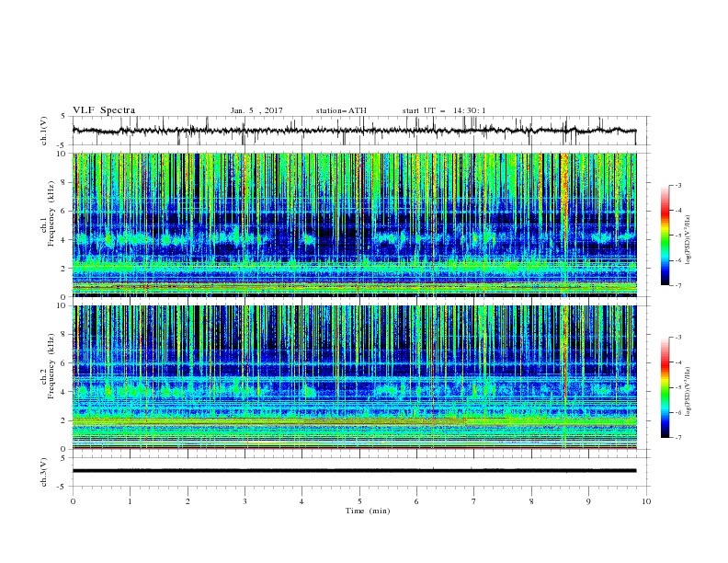
Task: Click time axis tick label "9"
Action: [x=588, y=501]
